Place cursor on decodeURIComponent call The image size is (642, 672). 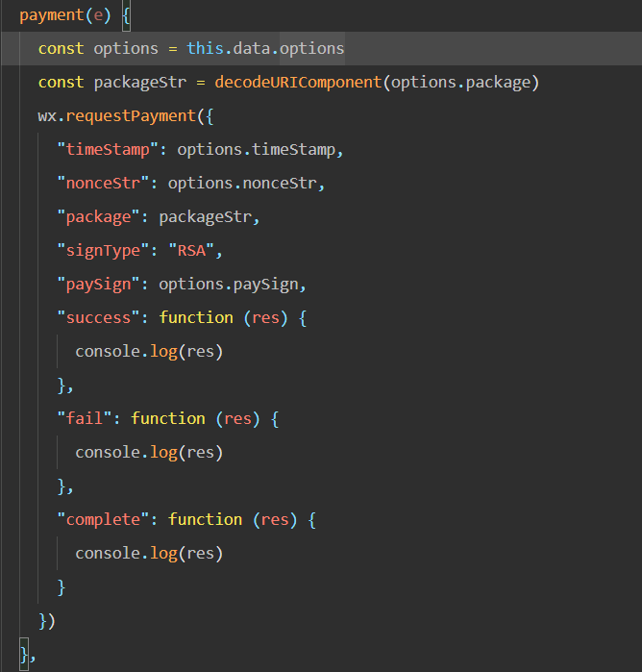point(298,82)
